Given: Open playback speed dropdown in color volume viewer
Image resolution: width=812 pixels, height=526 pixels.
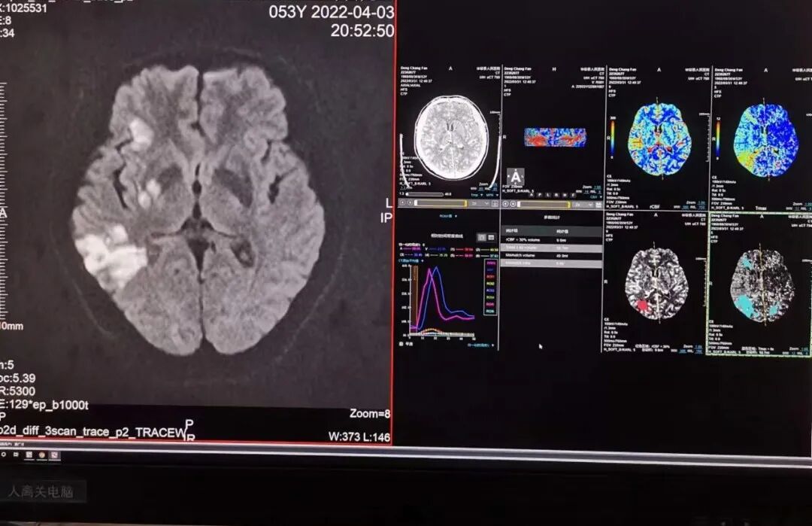Looking at the screenshot, I should [x=583, y=205].
